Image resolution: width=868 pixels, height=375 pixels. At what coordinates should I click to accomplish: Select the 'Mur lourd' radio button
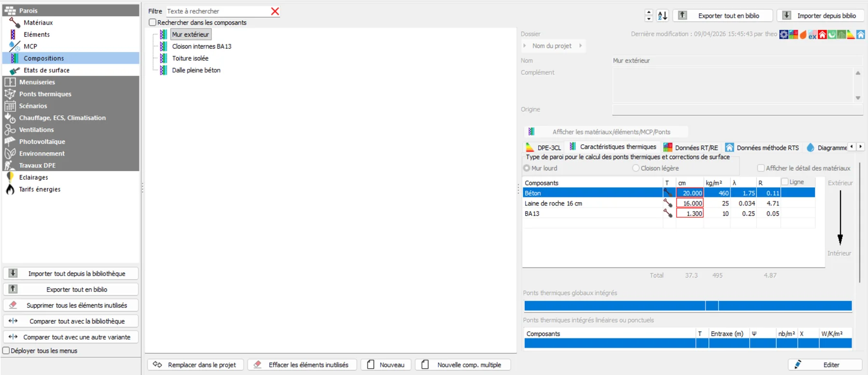coord(527,168)
